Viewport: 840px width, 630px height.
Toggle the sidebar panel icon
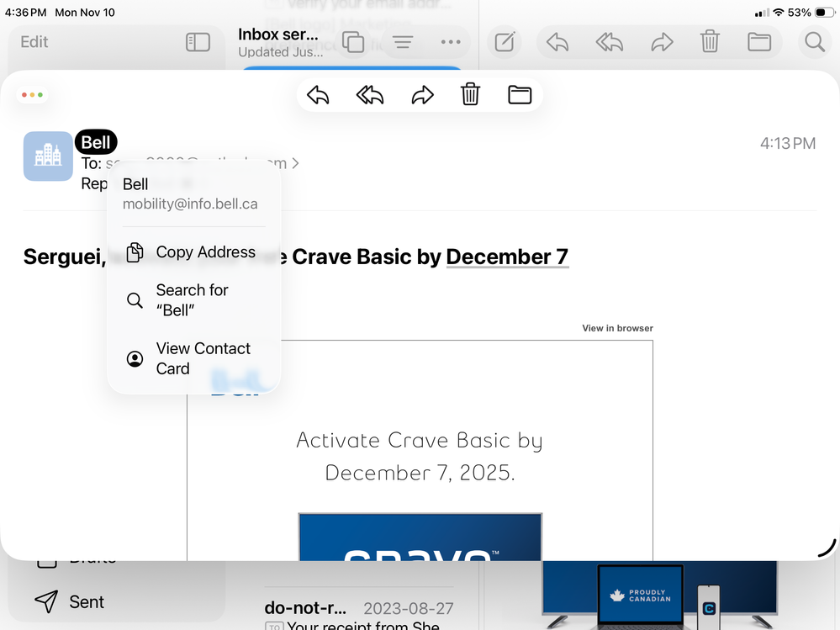(x=198, y=42)
